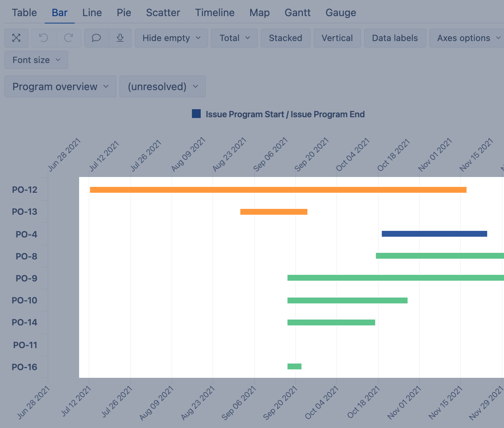
Task: Toggle Vertical bar orientation
Action: (337, 38)
